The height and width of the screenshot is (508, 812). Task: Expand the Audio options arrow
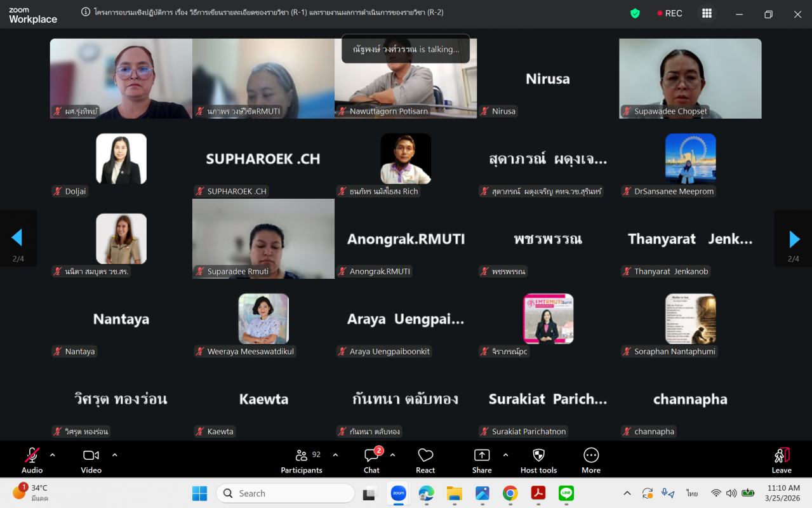53,455
